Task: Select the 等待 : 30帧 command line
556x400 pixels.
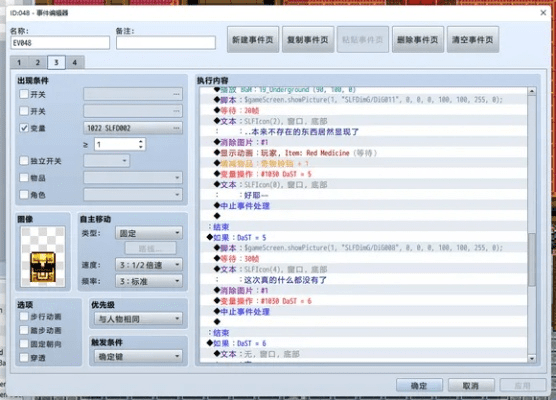Action: tap(363, 259)
